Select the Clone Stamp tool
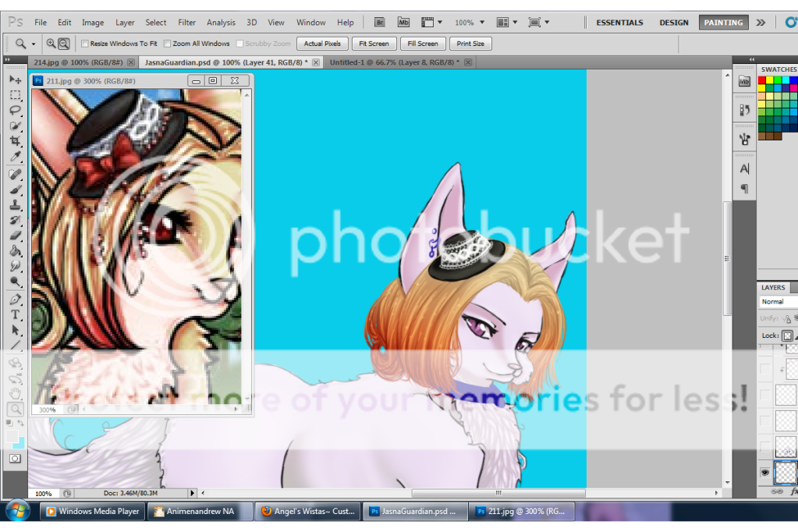This screenshot has width=798, height=532. coord(15,205)
